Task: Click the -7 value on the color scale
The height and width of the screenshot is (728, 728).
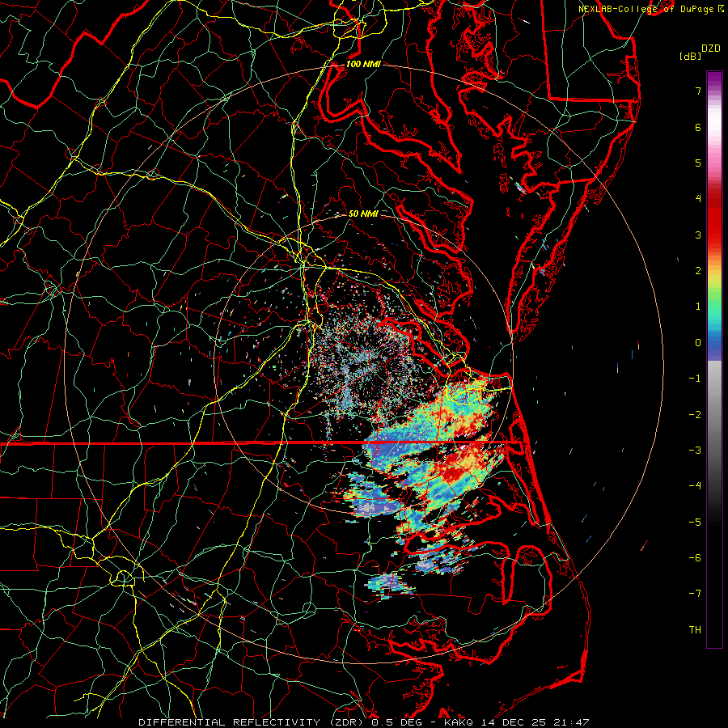Action: point(695,594)
